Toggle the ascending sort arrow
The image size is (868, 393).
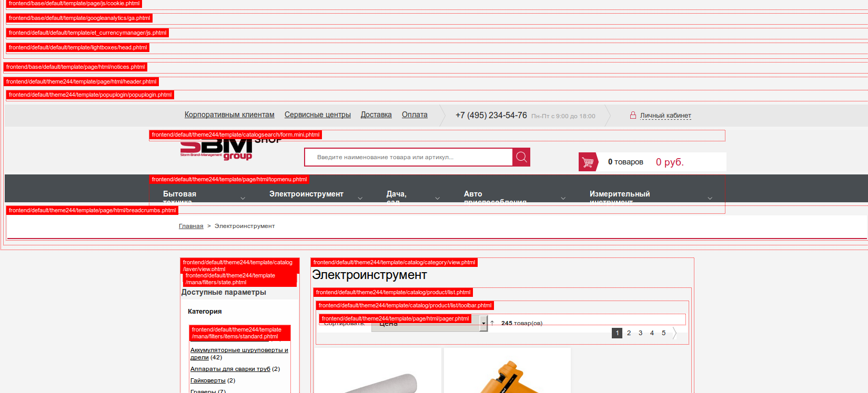point(492,323)
